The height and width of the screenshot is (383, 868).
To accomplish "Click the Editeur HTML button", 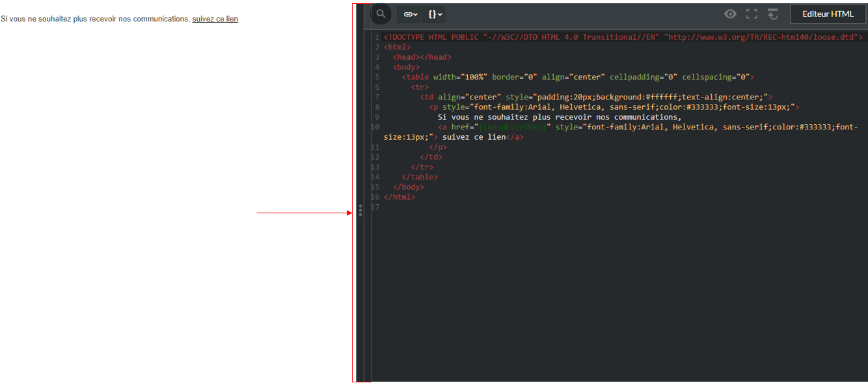I will [x=828, y=14].
